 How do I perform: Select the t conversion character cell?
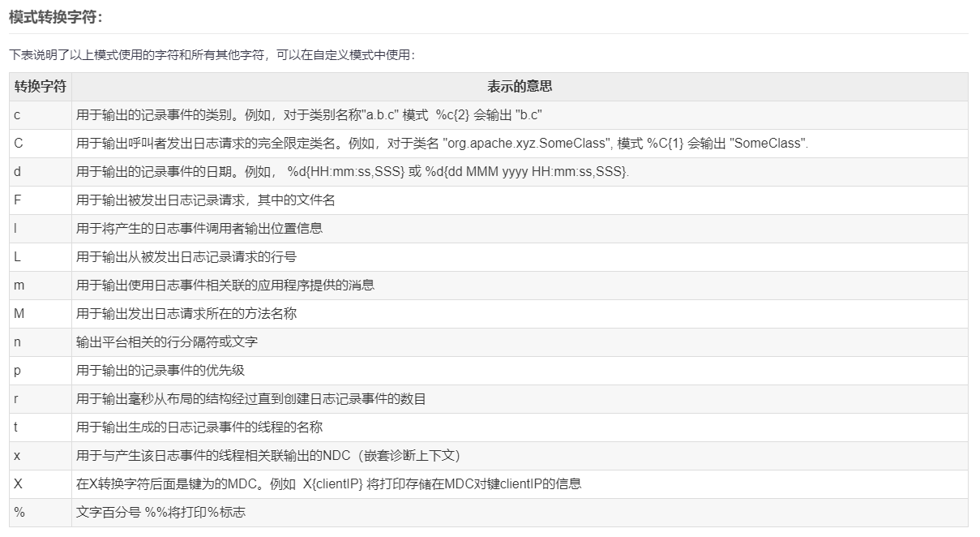[x=41, y=427]
